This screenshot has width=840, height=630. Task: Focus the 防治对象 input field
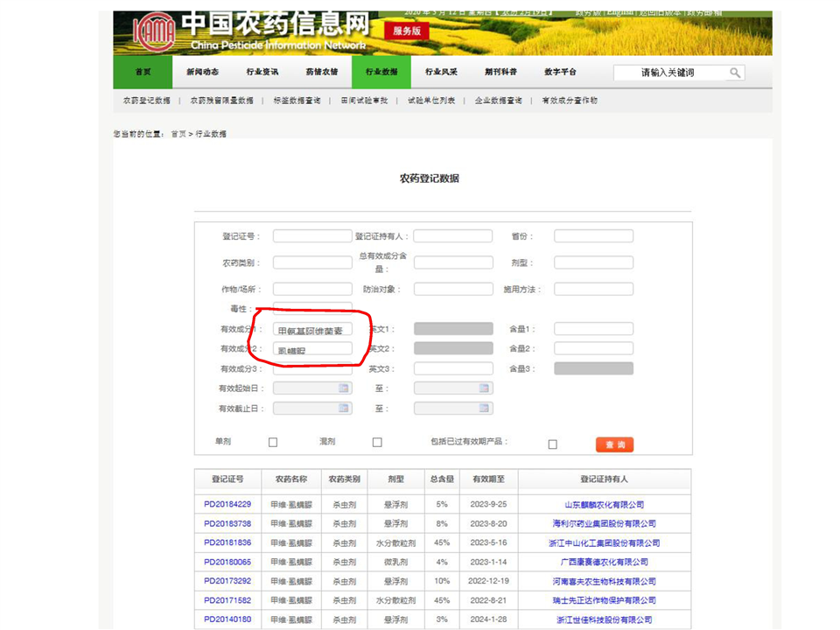pyautogui.click(x=453, y=290)
